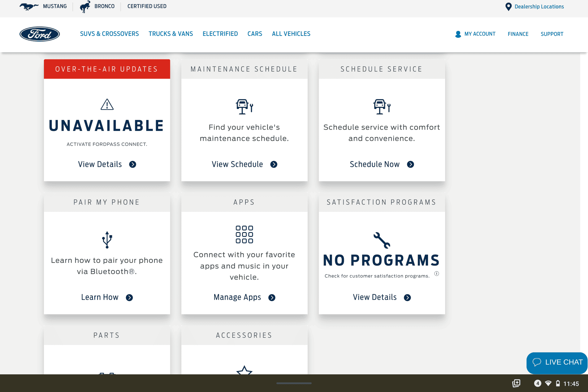Go to the Certified Used page
Screen dimensions: 588x392
coord(147,6)
